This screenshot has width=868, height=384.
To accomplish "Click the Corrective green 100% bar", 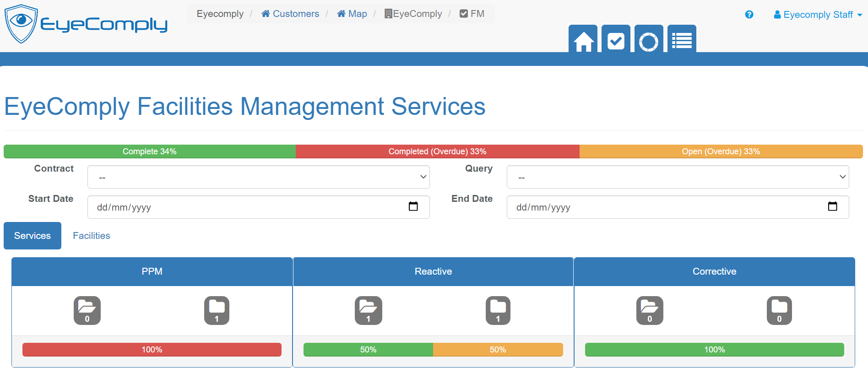I will [x=715, y=350].
